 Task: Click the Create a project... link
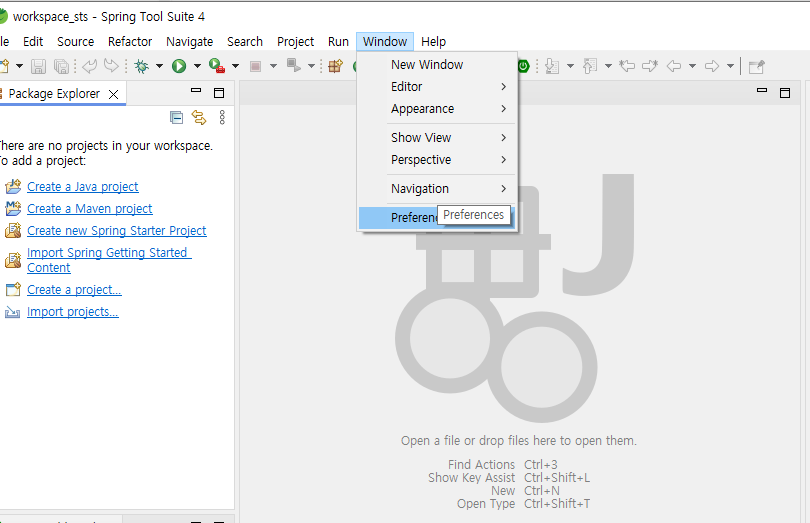74,290
